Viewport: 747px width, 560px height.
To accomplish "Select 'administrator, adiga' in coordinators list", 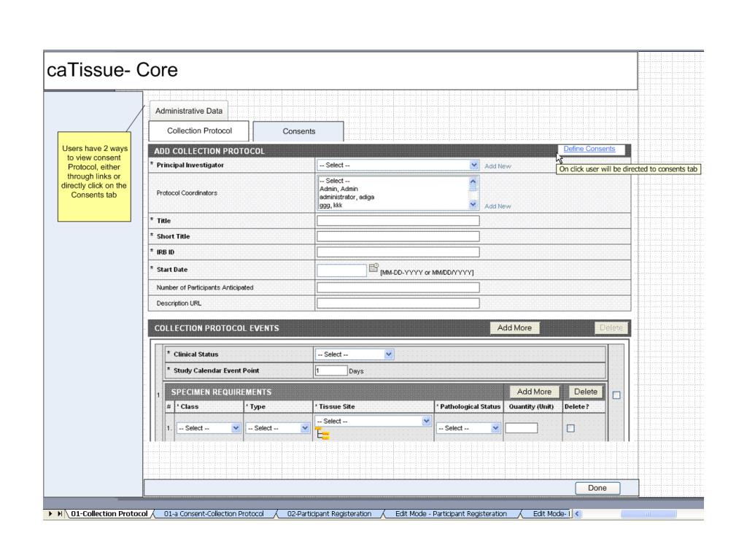I will [347, 197].
